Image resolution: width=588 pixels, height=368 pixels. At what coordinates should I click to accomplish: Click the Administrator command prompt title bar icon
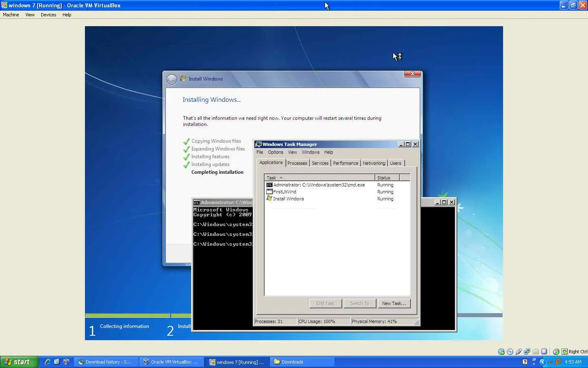click(x=196, y=202)
